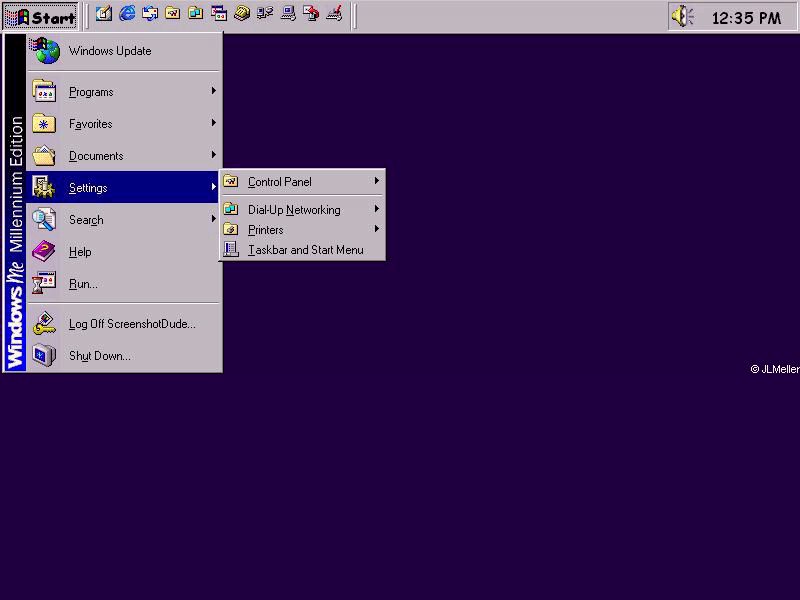Select the Run... menu label

(83, 284)
